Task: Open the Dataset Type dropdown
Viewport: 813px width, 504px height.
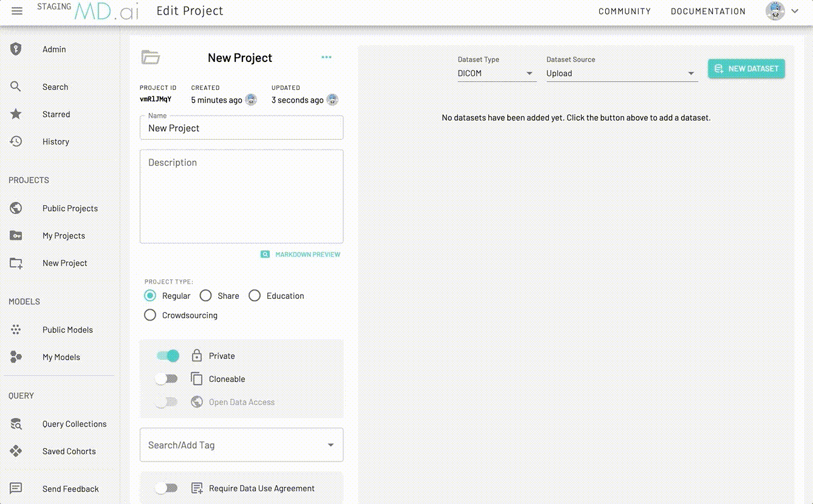Action: (x=496, y=73)
